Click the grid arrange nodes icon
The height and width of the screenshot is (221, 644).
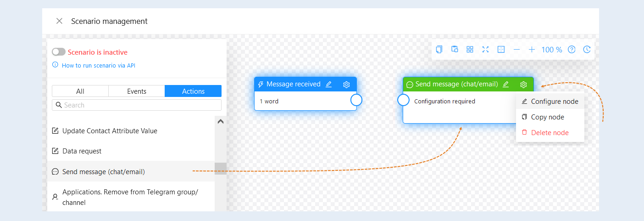click(470, 50)
